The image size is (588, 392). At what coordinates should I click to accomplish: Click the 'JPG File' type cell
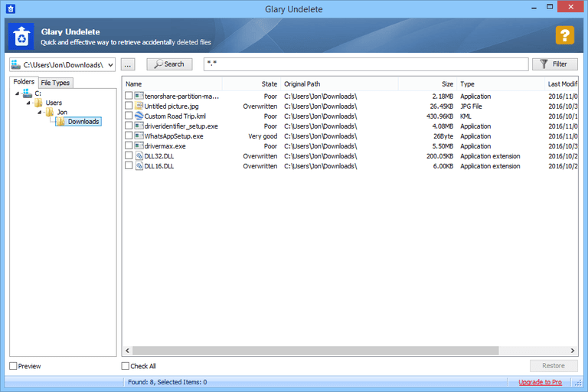tap(471, 106)
